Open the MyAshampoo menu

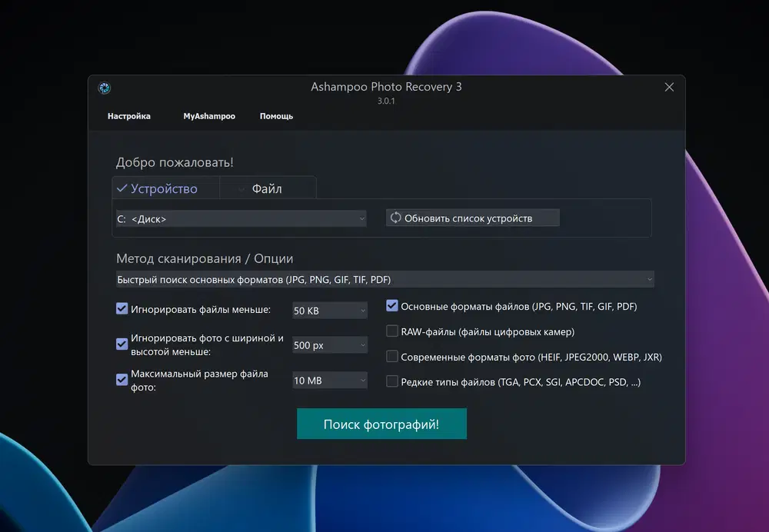pyautogui.click(x=209, y=116)
